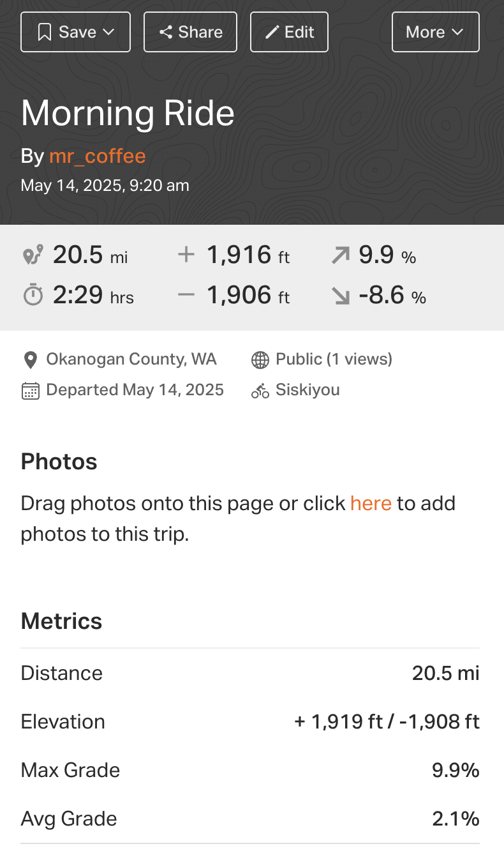This screenshot has height=853, width=504.
Task: Click the pencil edit icon
Action: coord(272,33)
